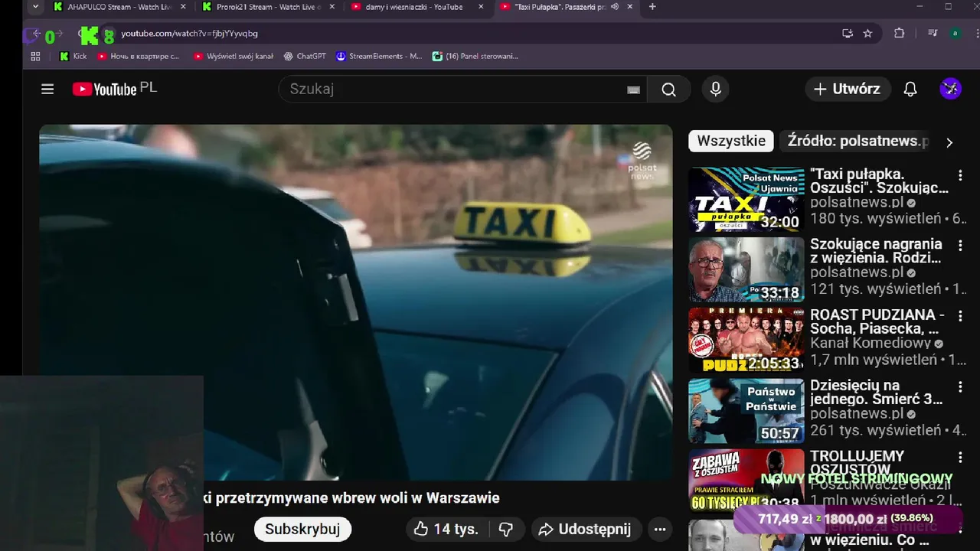Open the apps grid in bookmarks bar
The image size is (980, 551).
35,56
